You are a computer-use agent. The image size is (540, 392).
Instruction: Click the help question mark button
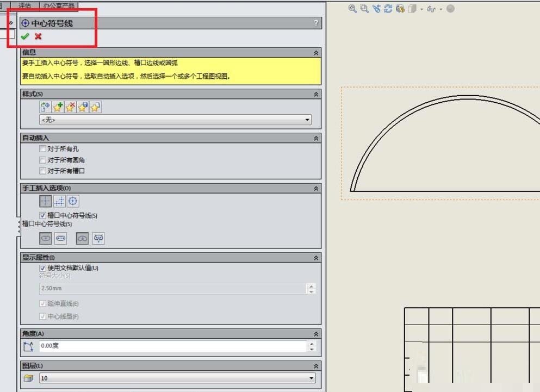316,23
